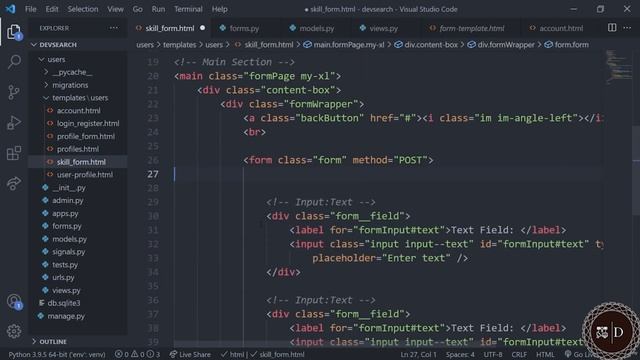Open the Search view in the activity bar
The width and height of the screenshot is (640, 360).
tap(14, 62)
